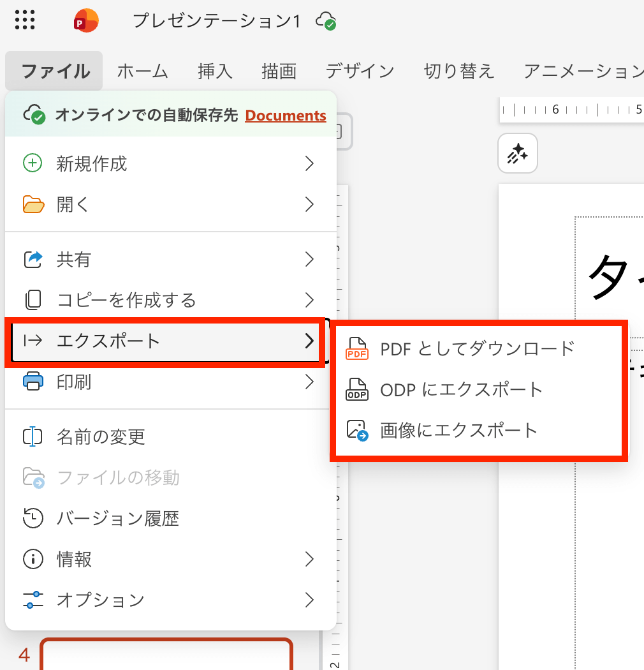Open the Documents save location link
The height and width of the screenshot is (670, 644).
[286, 115]
